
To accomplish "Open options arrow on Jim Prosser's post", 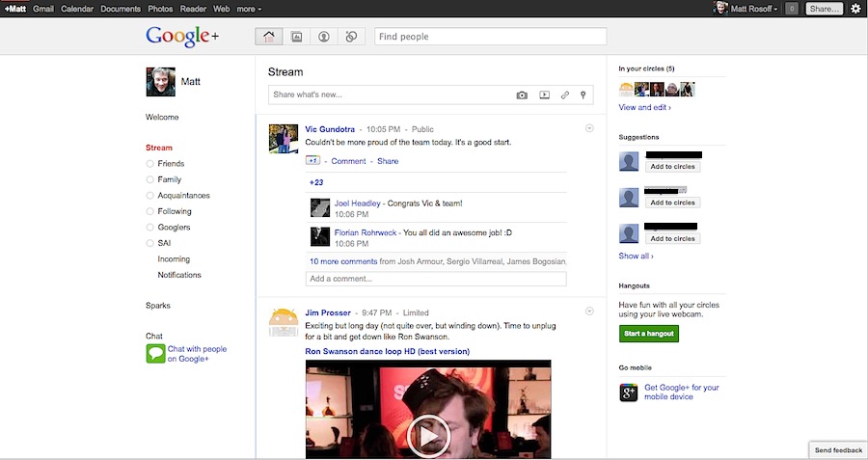I will point(589,311).
